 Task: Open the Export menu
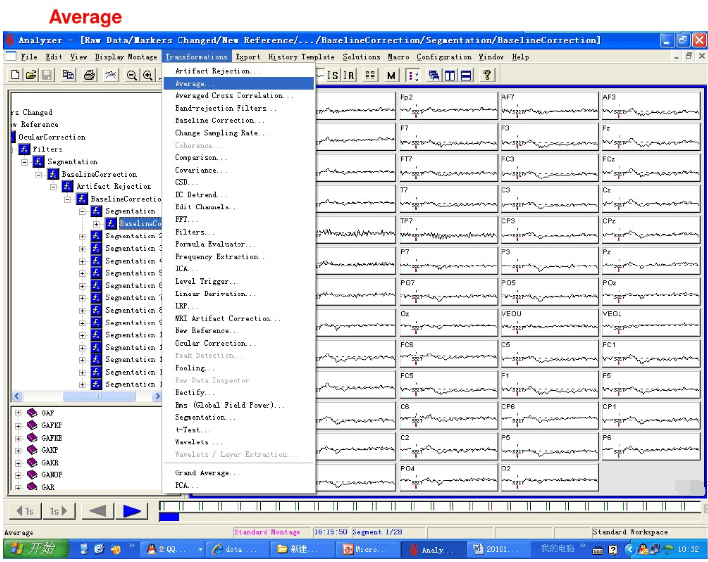[248, 57]
